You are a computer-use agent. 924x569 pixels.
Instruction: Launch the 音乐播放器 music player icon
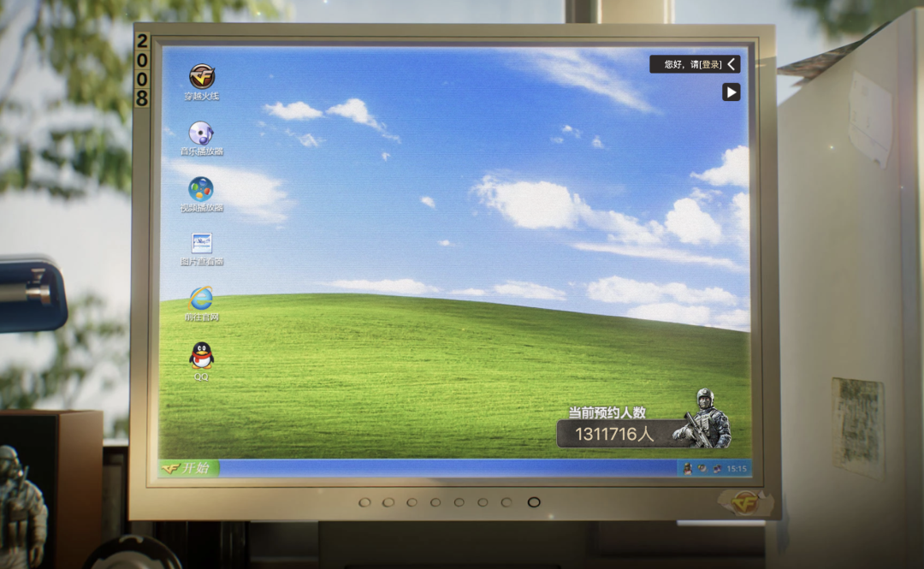[x=202, y=138]
